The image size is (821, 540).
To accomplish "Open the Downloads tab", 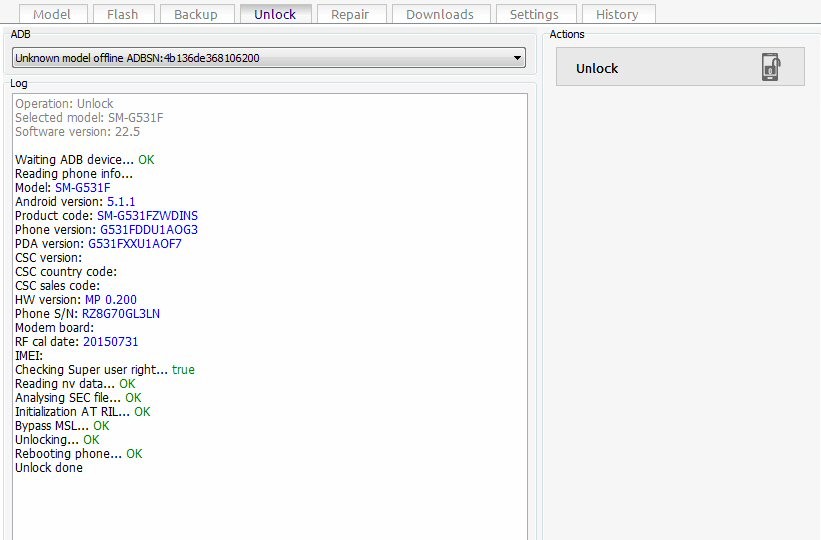I will click(x=440, y=14).
